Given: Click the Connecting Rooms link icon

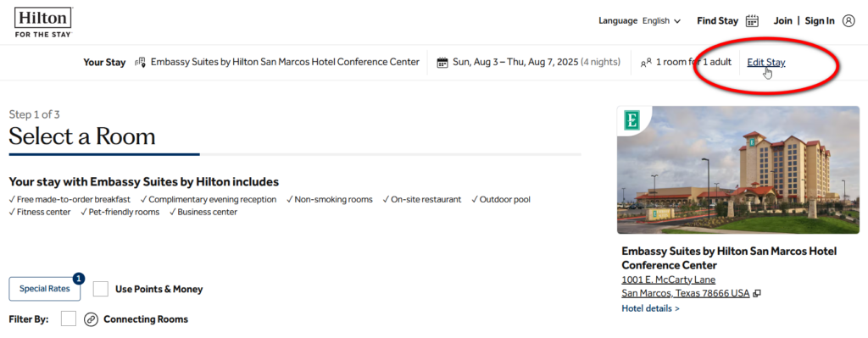Looking at the screenshot, I should [x=91, y=319].
